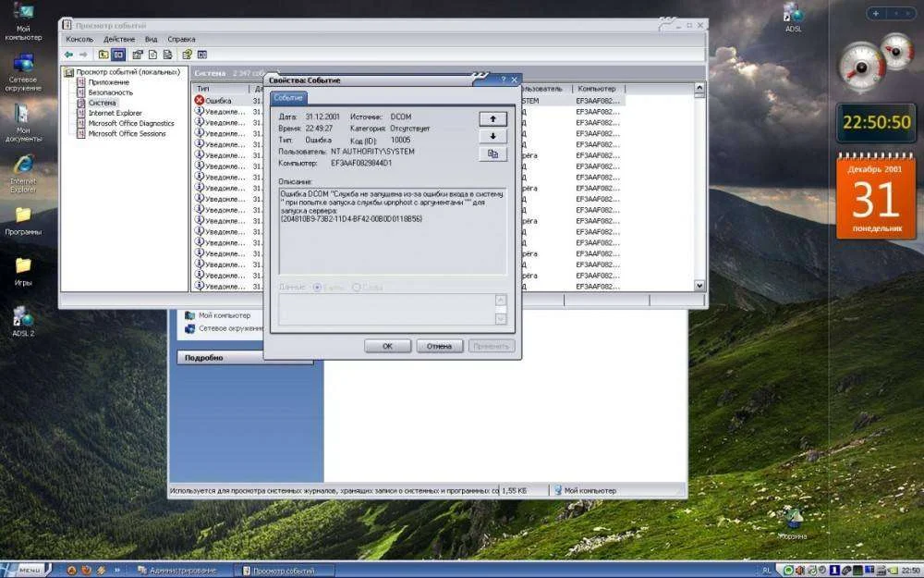The height and width of the screenshot is (578, 924).
Task: Open the Игры folder on the desktop
Action: click(x=23, y=266)
